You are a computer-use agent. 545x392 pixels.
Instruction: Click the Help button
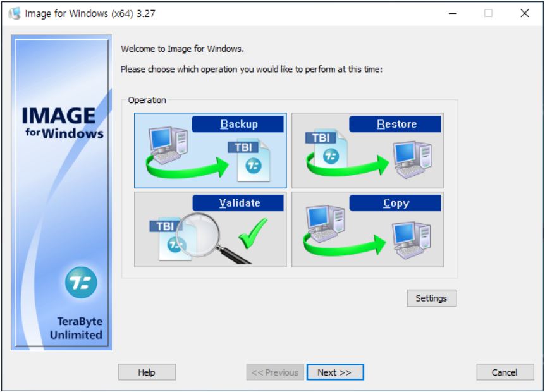click(147, 372)
